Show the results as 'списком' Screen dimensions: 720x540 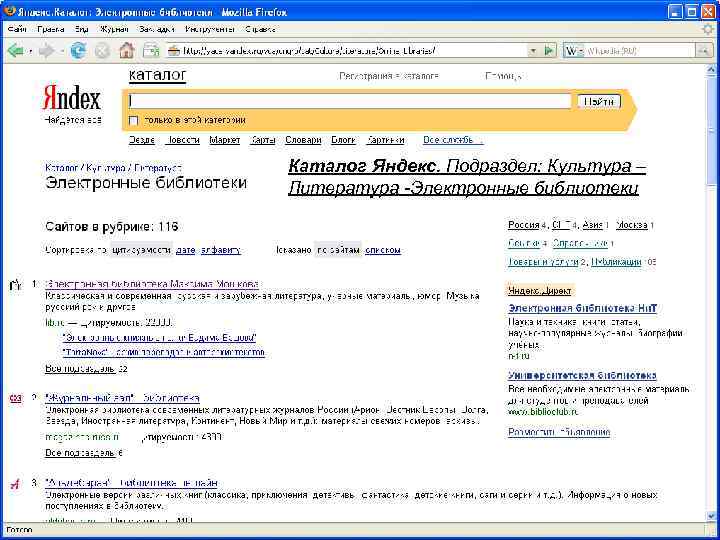pos(382,250)
